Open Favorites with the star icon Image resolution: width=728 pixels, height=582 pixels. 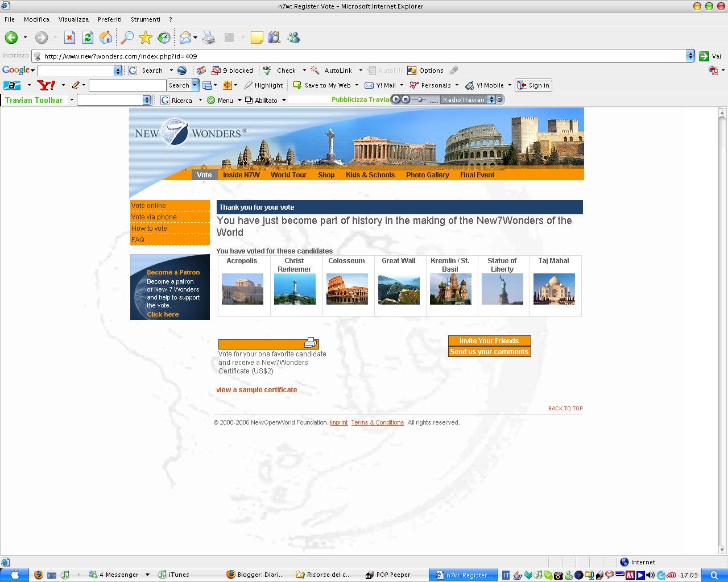(x=146, y=38)
